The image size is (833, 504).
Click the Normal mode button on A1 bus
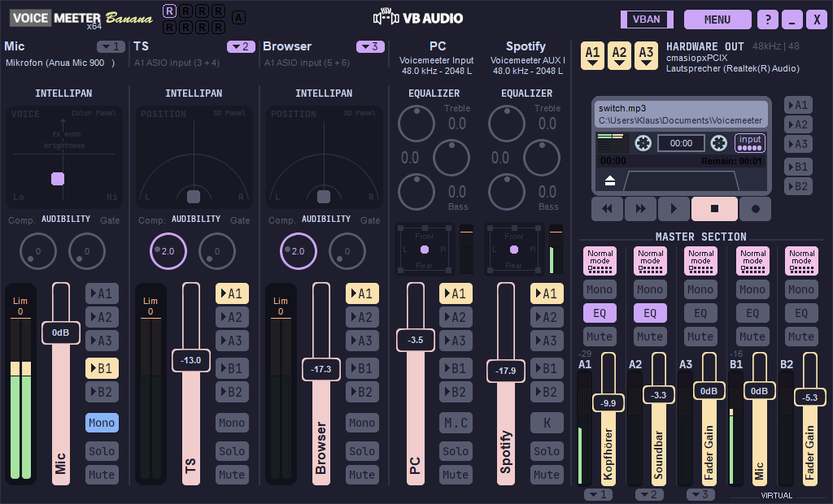tap(600, 261)
